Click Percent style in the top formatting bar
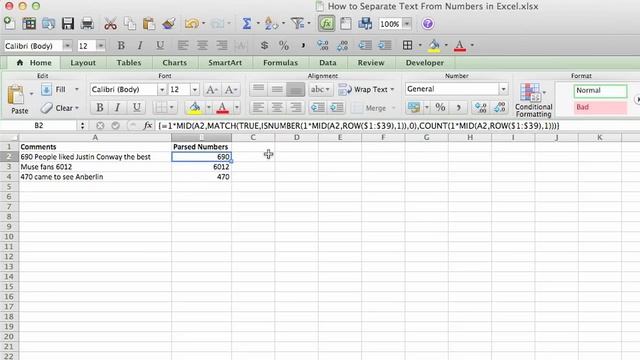The height and width of the screenshot is (360, 640). (284, 45)
